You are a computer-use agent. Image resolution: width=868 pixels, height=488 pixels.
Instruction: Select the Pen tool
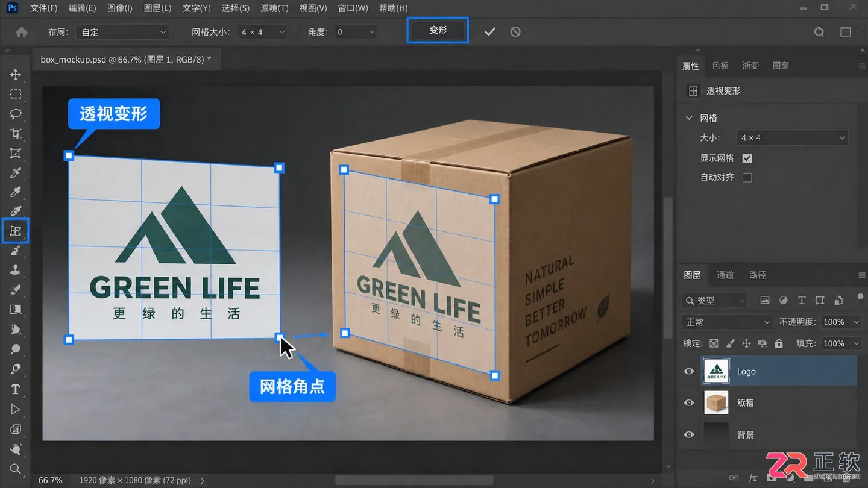(x=16, y=369)
